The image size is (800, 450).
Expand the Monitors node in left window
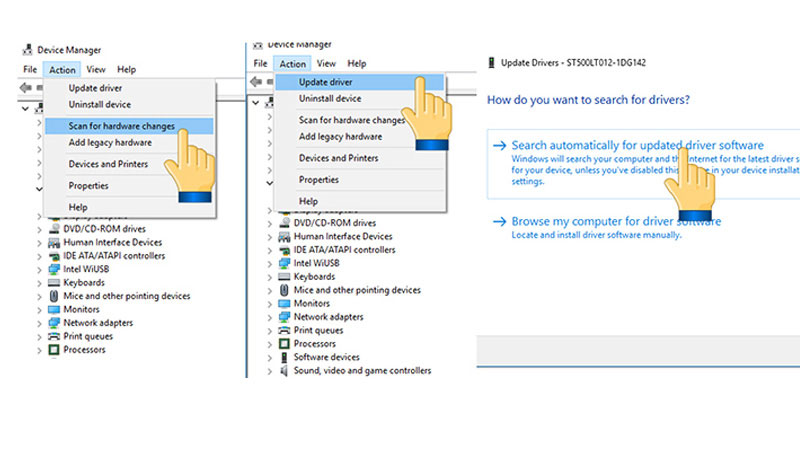[x=40, y=310]
